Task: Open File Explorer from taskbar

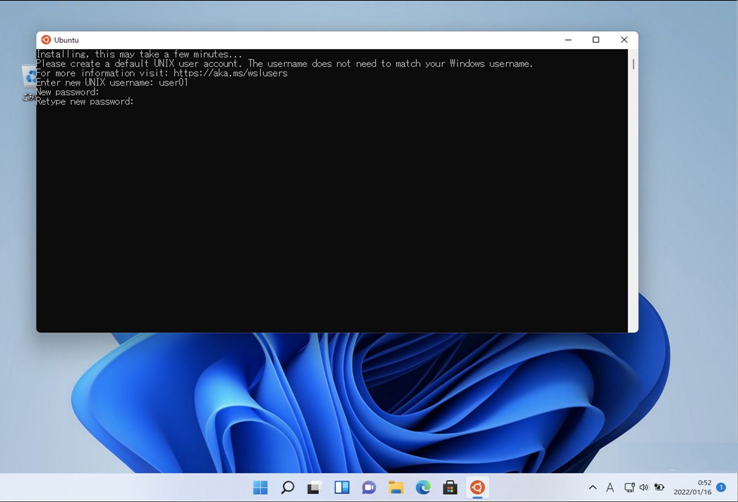Action: (396, 487)
